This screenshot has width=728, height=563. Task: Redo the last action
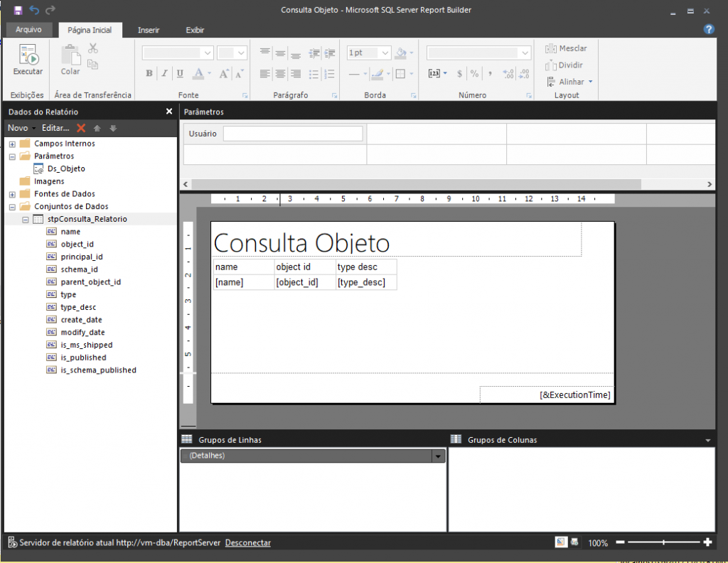point(50,10)
